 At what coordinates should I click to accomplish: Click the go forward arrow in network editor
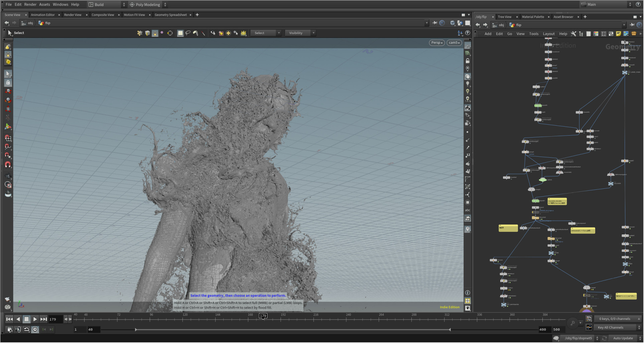485,25
